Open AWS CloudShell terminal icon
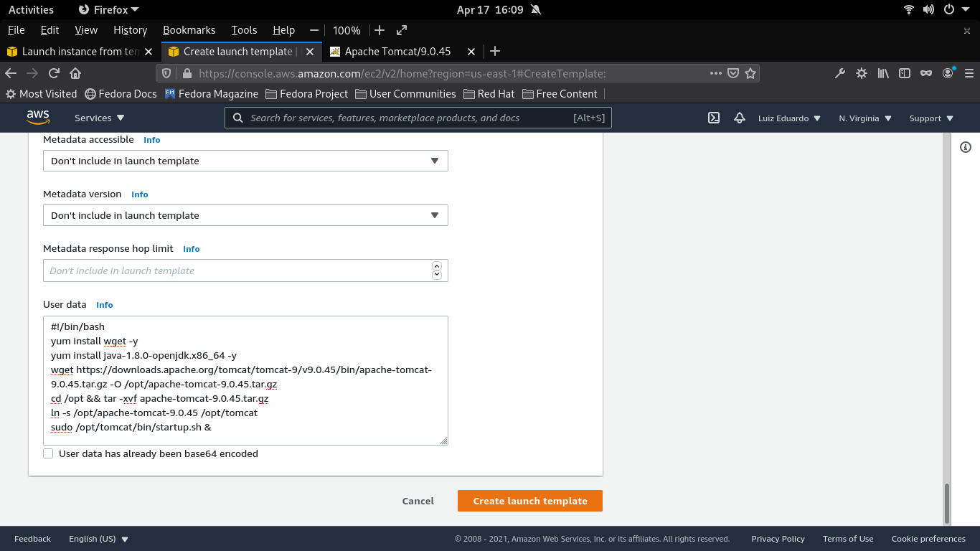The height and width of the screenshot is (551, 980). 714,118
